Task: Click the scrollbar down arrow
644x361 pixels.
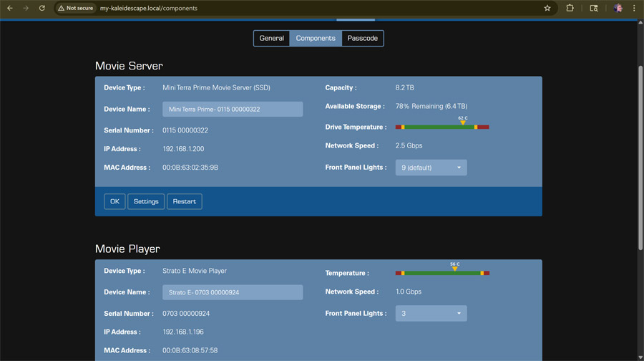Action: (x=640, y=357)
